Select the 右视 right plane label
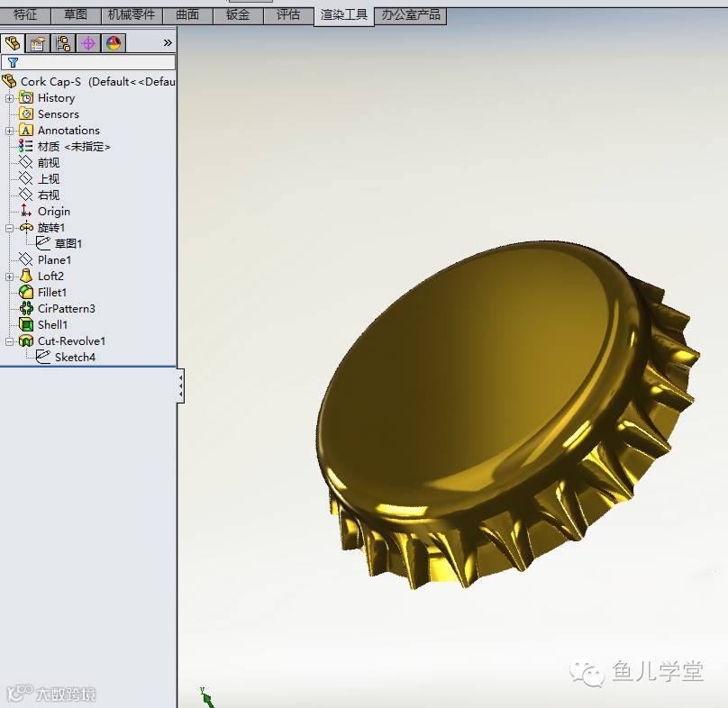 click(x=49, y=195)
